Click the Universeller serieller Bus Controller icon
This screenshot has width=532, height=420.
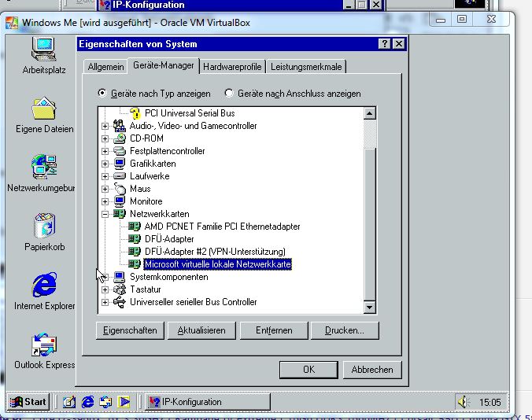[x=119, y=302]
